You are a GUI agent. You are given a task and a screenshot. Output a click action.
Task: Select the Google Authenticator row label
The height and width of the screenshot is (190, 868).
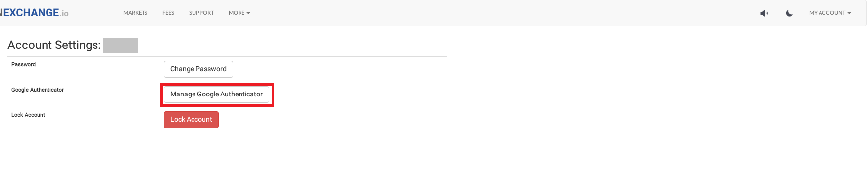[x=38, y=90]
